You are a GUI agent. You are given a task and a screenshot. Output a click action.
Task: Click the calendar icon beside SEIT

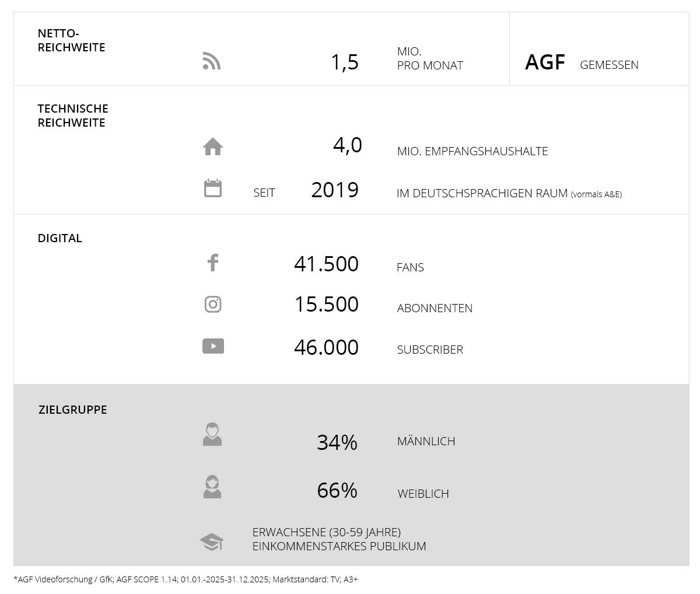click(x=213, y=188)
